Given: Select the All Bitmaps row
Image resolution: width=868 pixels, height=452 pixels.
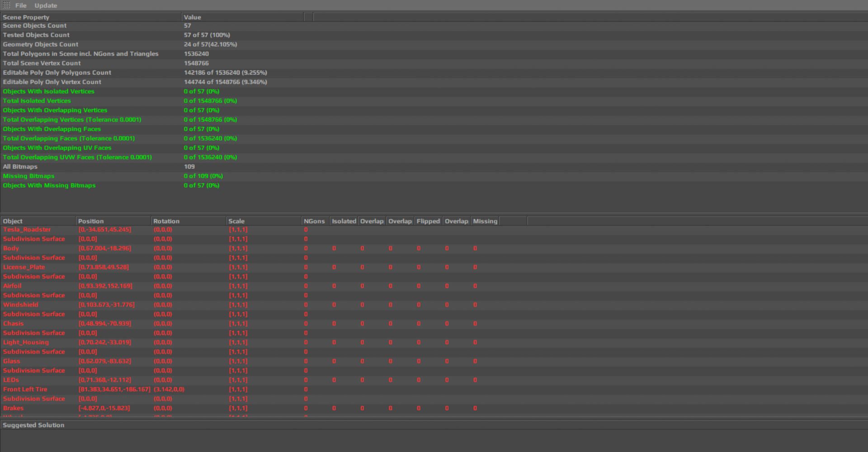Looking at the screenshot, I should (x=434, y=167).
